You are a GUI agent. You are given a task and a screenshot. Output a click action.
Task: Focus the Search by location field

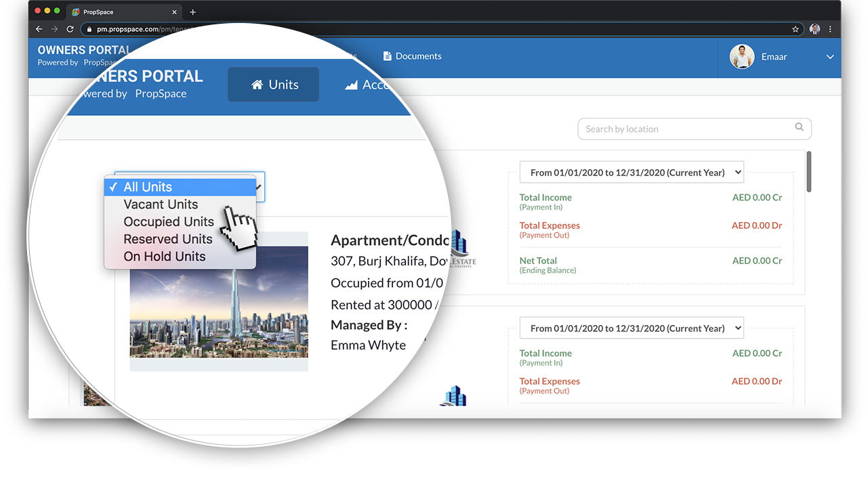(695, 129)
